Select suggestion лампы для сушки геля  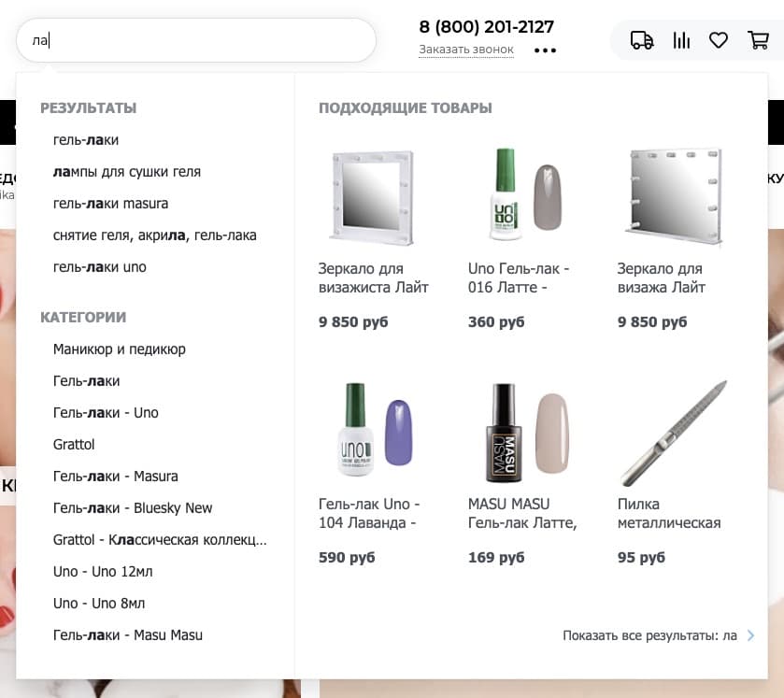(x=127, y=172)
